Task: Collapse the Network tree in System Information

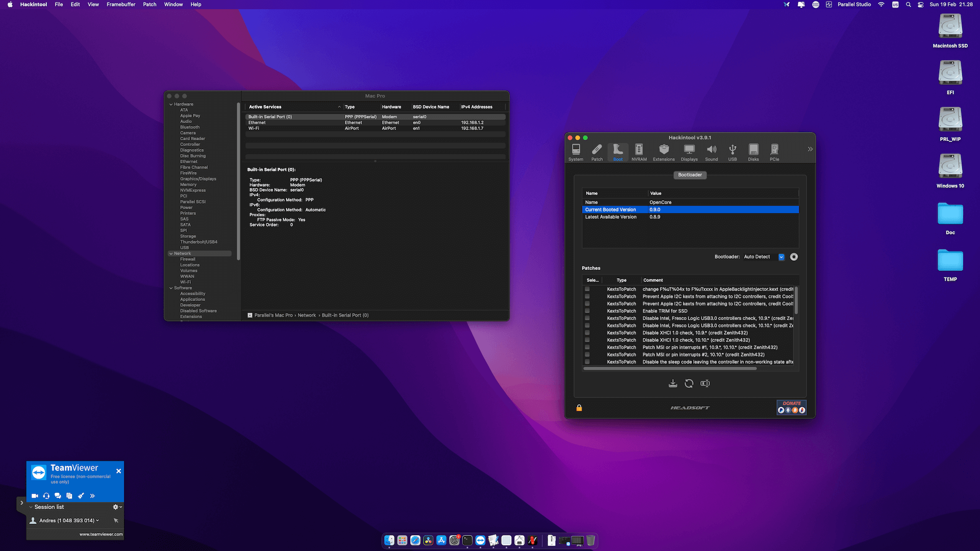Action: pyautogui.click(x=171, y=254)
